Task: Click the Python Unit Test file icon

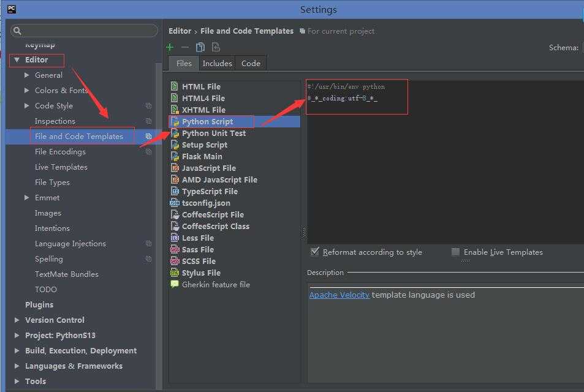Action: [x=175, y=134]
